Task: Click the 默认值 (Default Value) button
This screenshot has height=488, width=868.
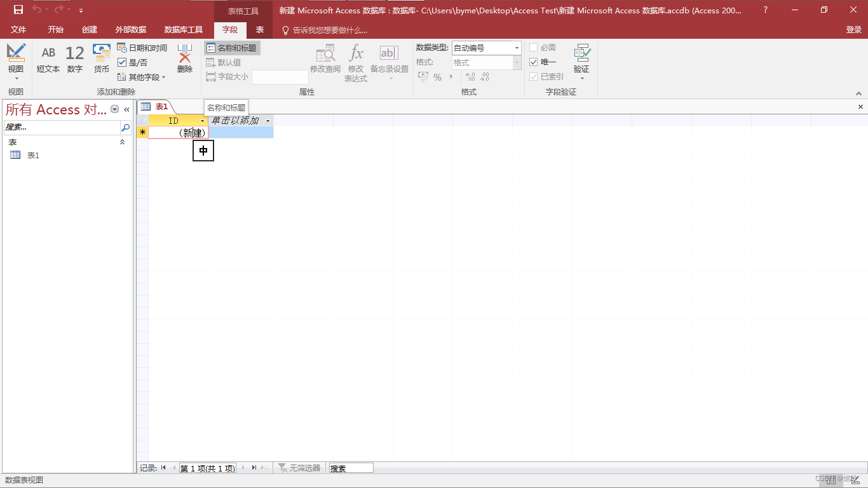Action: [224, 62]
